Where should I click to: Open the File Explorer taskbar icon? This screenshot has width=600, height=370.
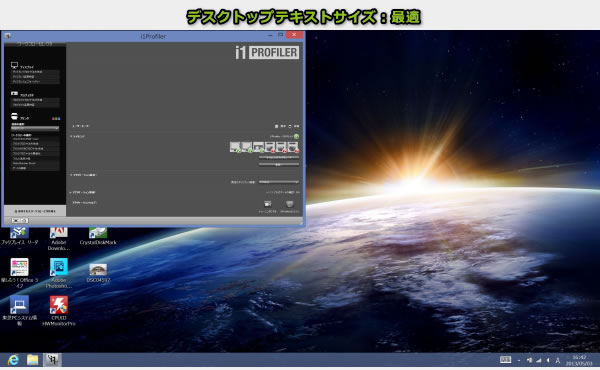coord(33,360)
